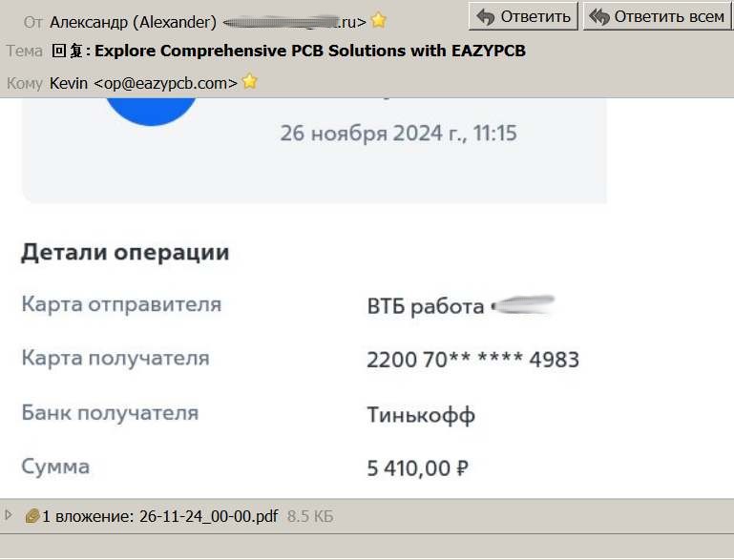Click card number 2200 70** **** 4983
The height and width of the screenshot is (560, 734).
coord(472,360)
